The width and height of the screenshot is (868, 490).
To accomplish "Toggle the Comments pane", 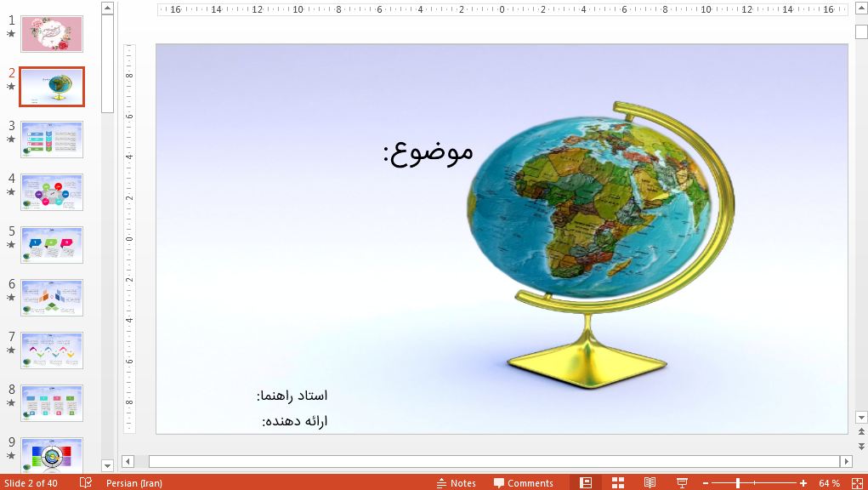I will 522,482.
